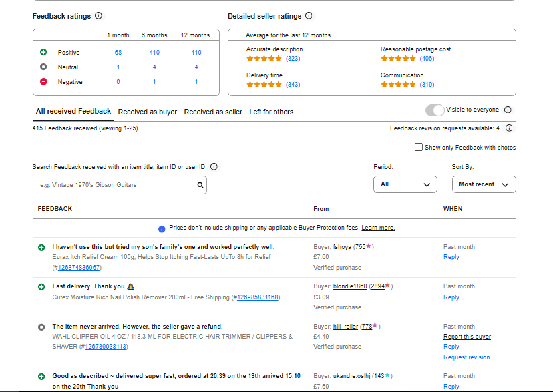Reply to ukandre.oslhj's feedback

pos(451,387)
